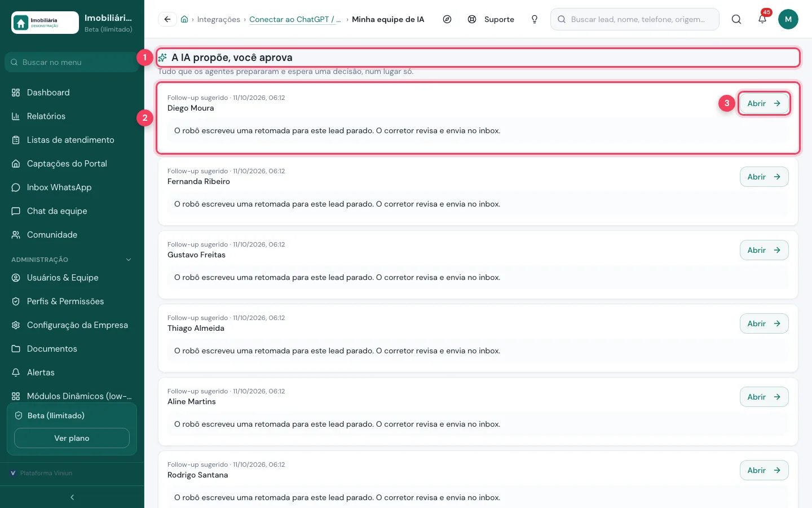This screenshot has width=812, height=508.
Task: Focus the lead search field in header
Action: [635, 19]
